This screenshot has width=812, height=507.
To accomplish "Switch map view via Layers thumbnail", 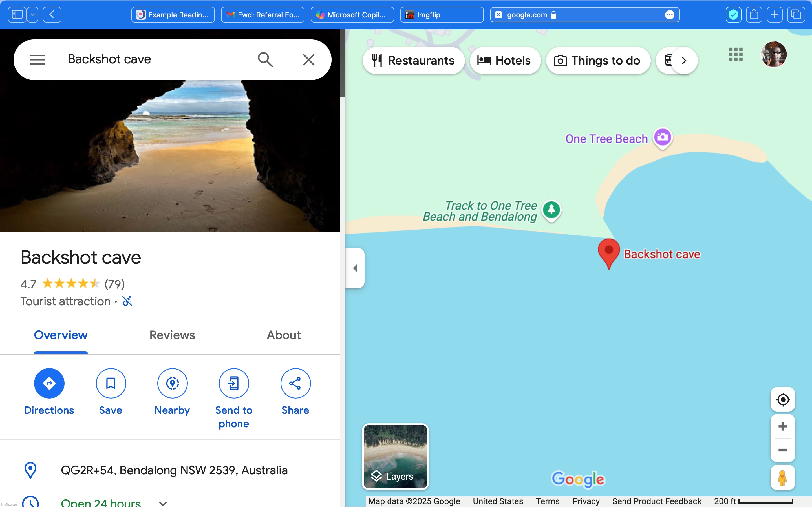I will (395, 456).
